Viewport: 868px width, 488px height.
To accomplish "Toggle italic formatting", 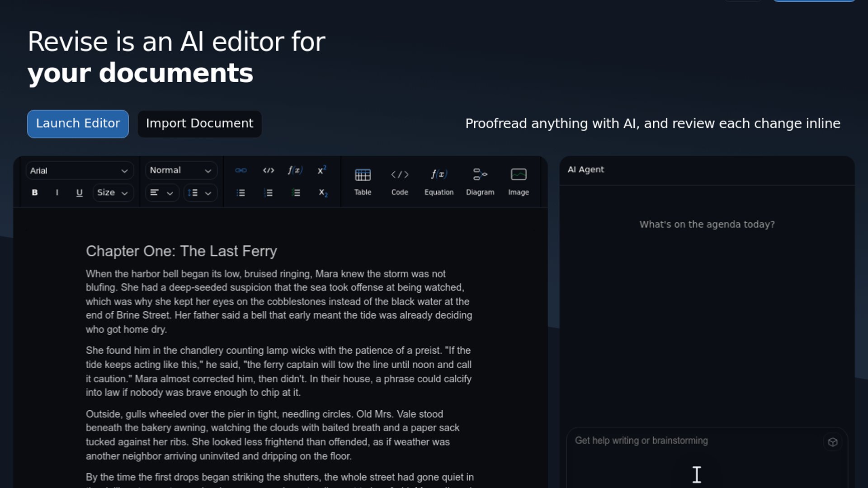I will click(57, 192).
